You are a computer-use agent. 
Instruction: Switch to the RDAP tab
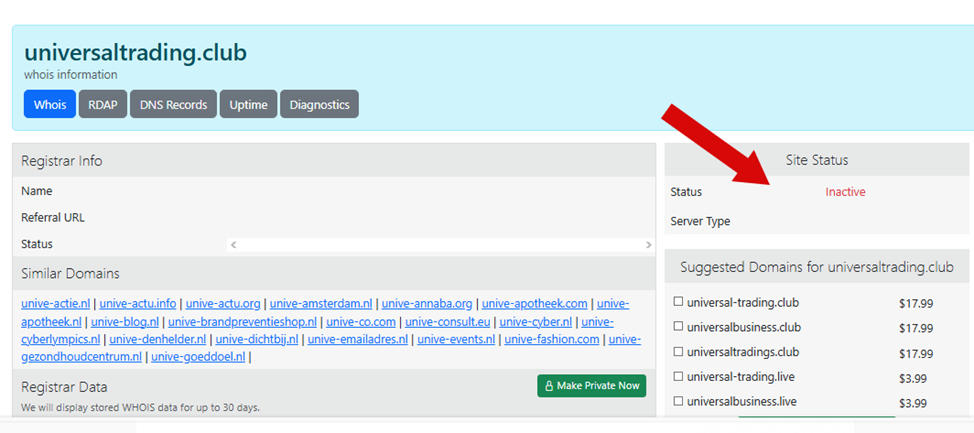[103, 104]
